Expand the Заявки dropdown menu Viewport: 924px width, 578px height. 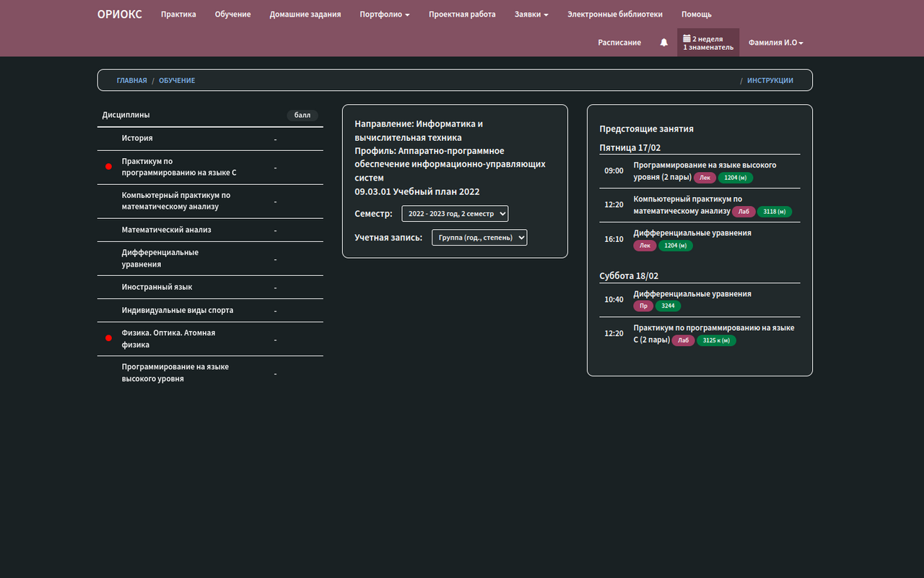point(531,14)
